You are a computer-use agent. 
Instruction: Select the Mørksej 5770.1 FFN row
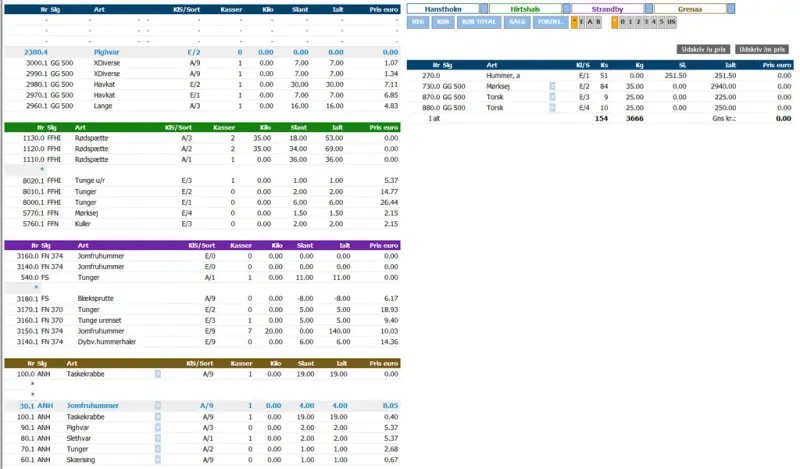tap(202, 213)
